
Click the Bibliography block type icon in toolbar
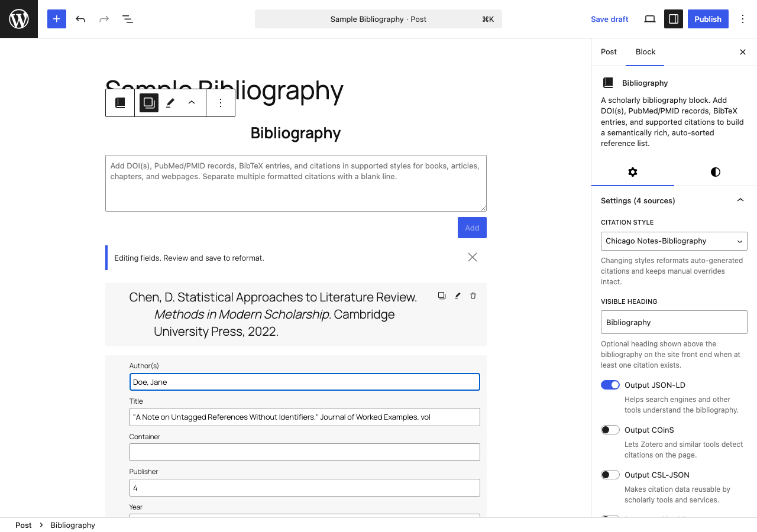(120, 103)
